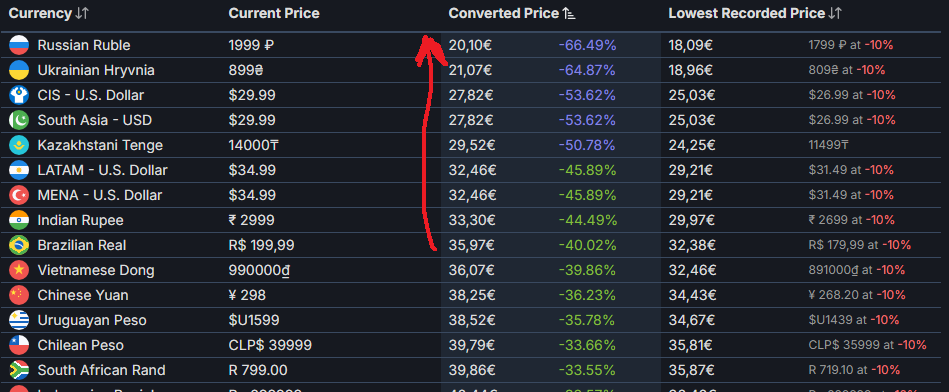Viewport: 949px width, 392px height.
Task: Click the 21,07€ converted price
Action: click(x=470, y=70)
